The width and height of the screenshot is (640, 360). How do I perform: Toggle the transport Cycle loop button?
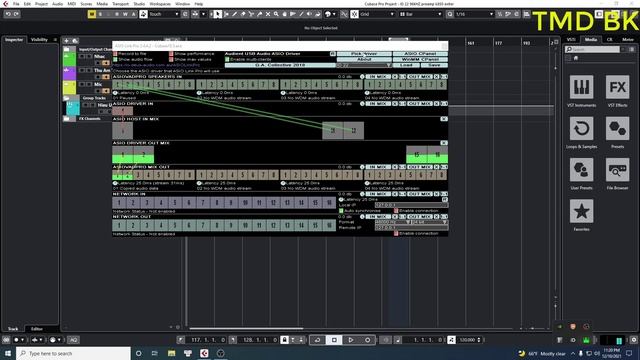click(317, 340)
